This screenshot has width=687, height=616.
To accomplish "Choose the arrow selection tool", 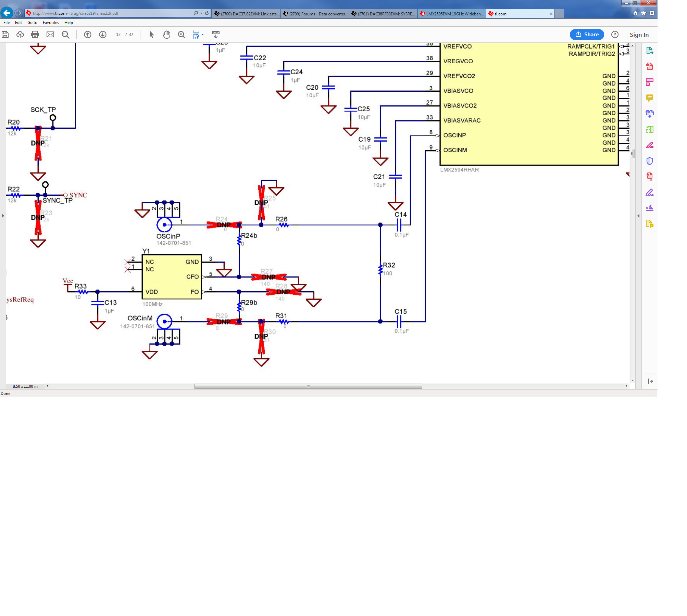I will 152,35.
